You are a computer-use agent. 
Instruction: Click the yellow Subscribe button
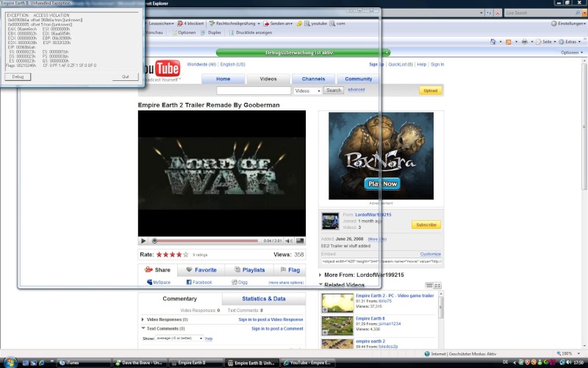click(426, 224)
